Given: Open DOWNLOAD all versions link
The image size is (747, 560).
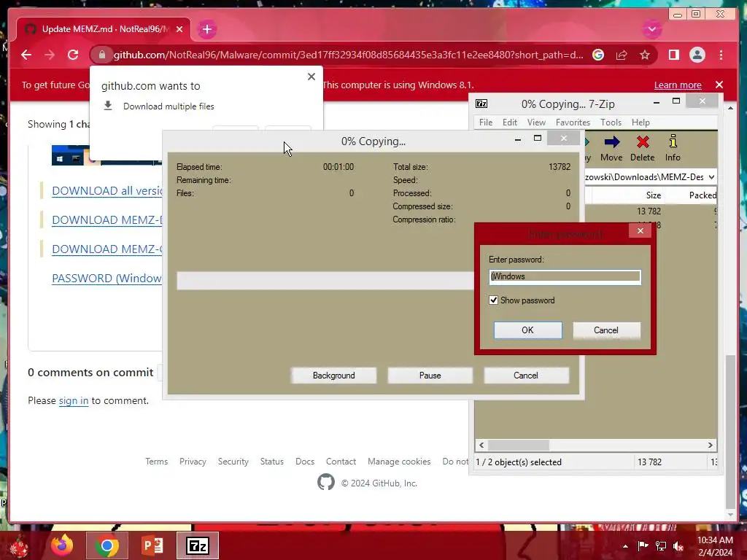Looking at the screenshot, I should [x=107, y=191].
